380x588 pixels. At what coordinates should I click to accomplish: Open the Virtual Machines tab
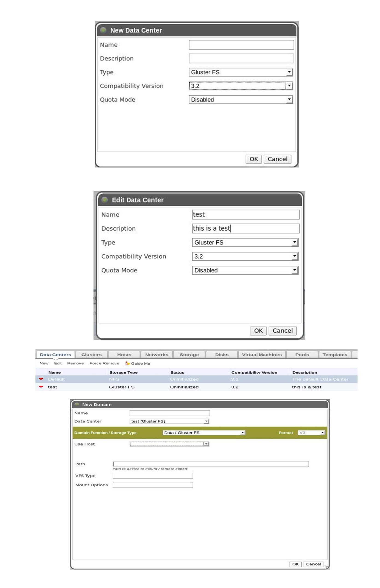click(x=262, y=355)
